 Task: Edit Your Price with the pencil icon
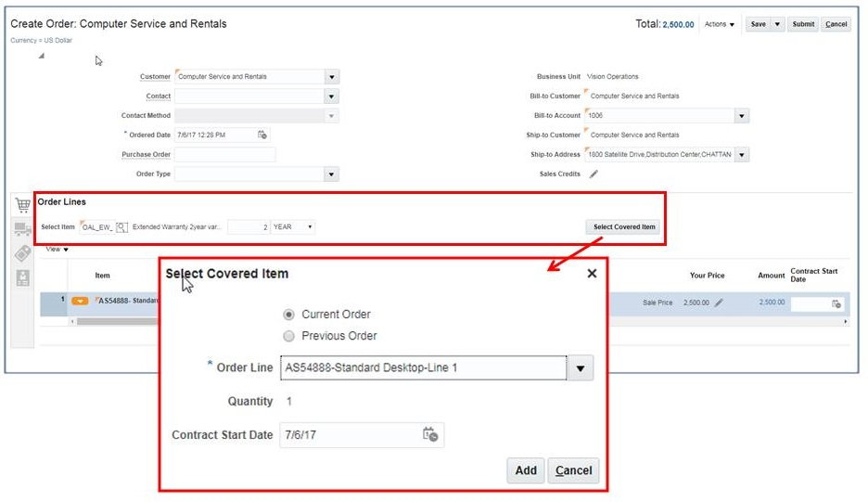click(719, 302)
